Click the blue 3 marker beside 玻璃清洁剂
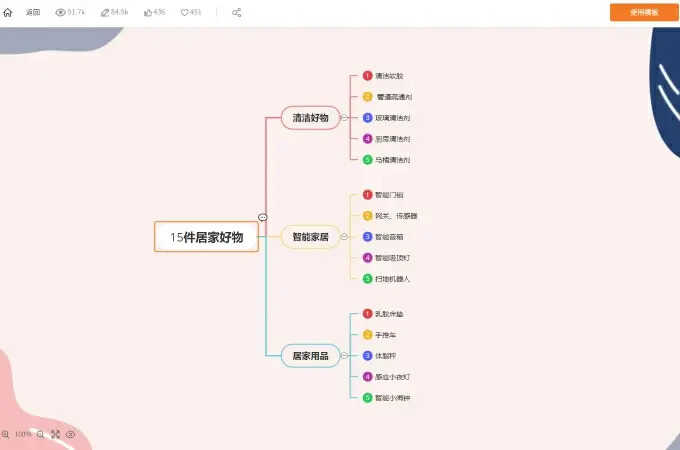Image resolution: width=680 pixels, height=450 pixels. coord(367,117)
